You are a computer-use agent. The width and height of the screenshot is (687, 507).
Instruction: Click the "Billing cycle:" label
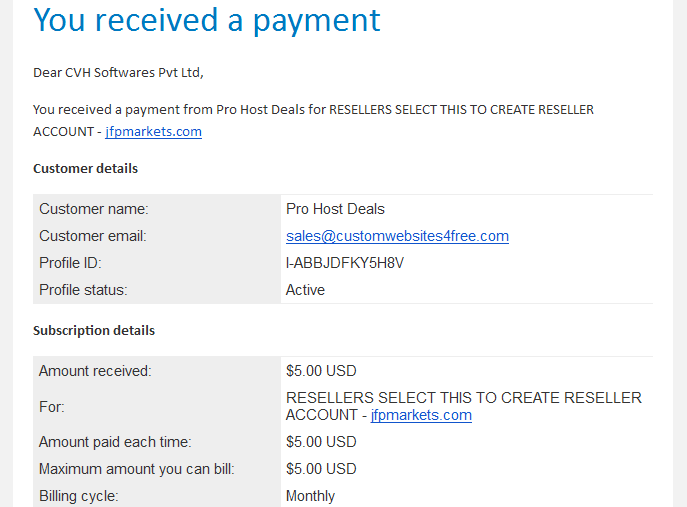78,496
